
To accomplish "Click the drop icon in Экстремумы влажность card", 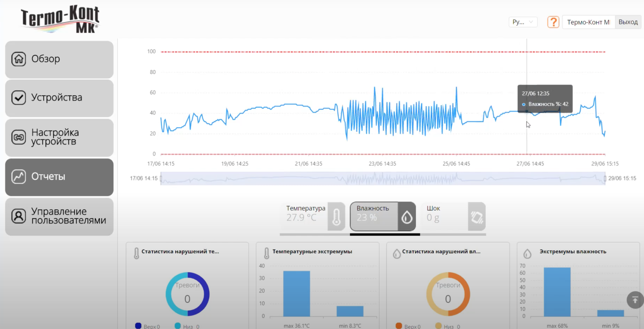I will point(527,253).
